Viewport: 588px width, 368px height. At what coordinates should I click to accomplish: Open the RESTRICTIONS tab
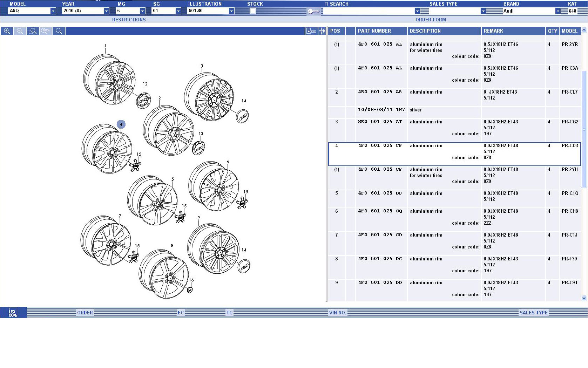pyautogui.click(x=129, y=20)
